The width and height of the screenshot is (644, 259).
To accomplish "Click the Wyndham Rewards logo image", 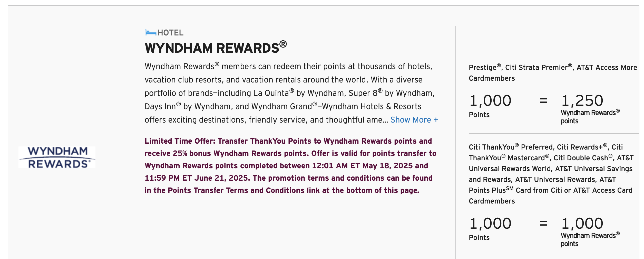I will click(x=57, y=157).
